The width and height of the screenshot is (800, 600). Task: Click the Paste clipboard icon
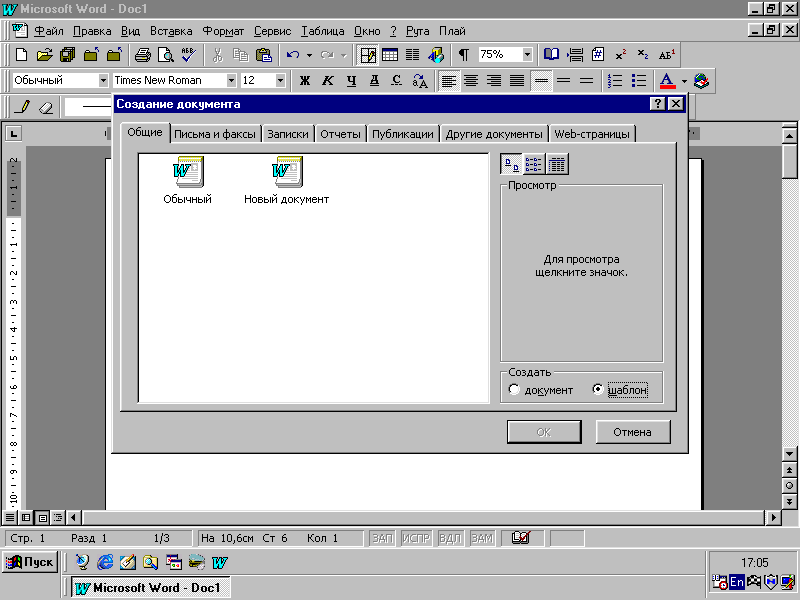click(263, 55)
